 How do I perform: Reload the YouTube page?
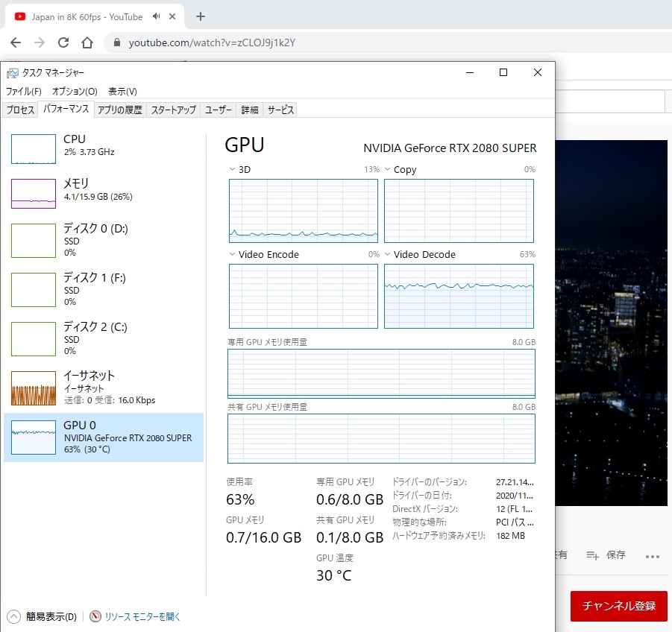click(63, 42)
